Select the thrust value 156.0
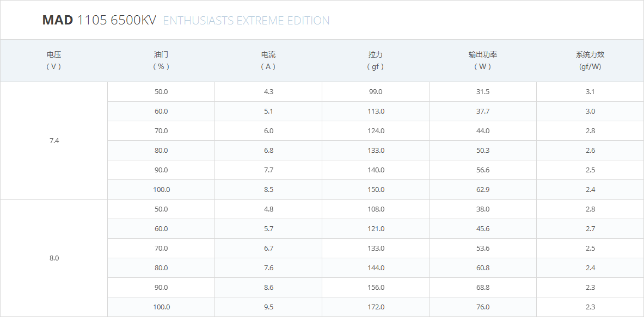Viewport: 644px width, 317px height. point(376,288)
